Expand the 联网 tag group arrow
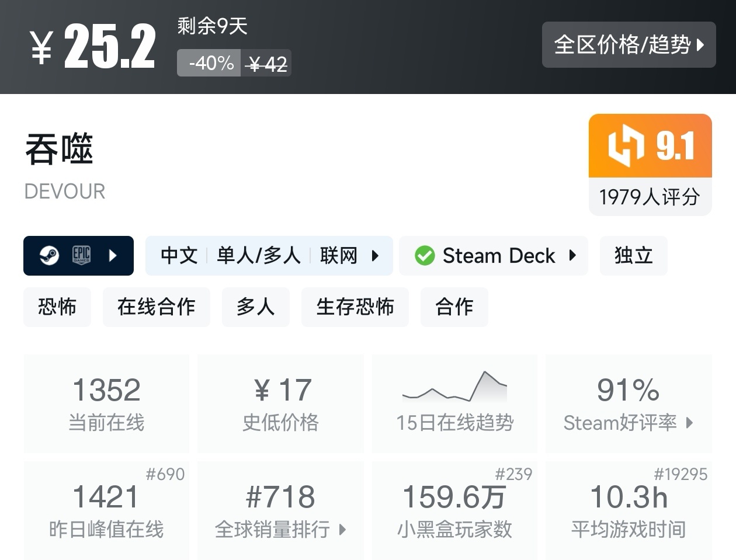The width and height of the screenshot is (736, 560). pyautogui.click(x=374, y=255)
